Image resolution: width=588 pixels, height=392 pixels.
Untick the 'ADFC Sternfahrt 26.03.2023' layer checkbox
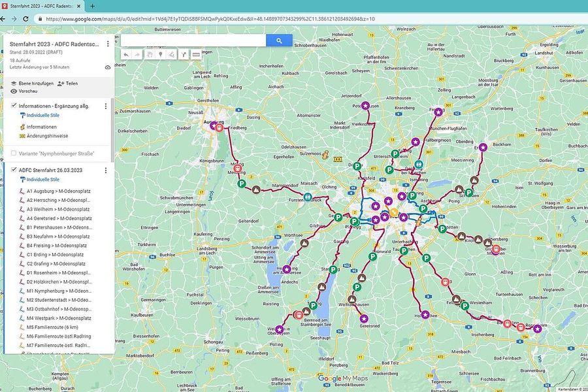coord(14,170)
